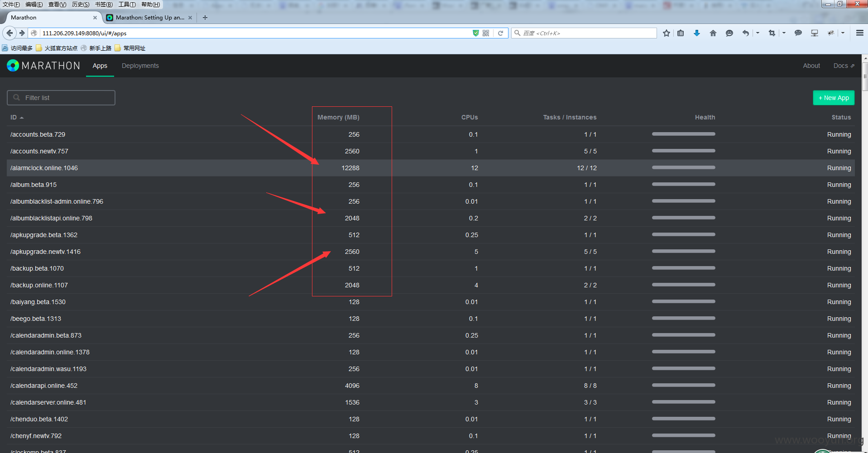Sort by Status column header
This screenshot has width=868, height=453.
coord(841,117)
